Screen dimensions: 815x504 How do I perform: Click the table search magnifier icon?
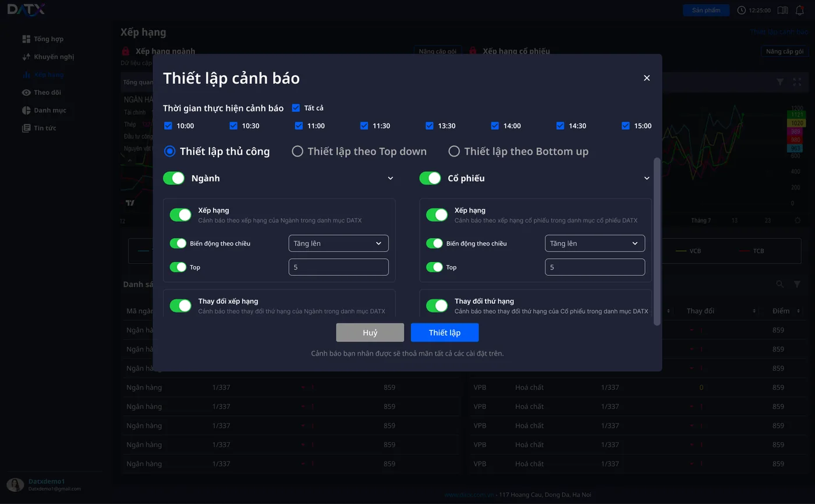tap(779, 284)
